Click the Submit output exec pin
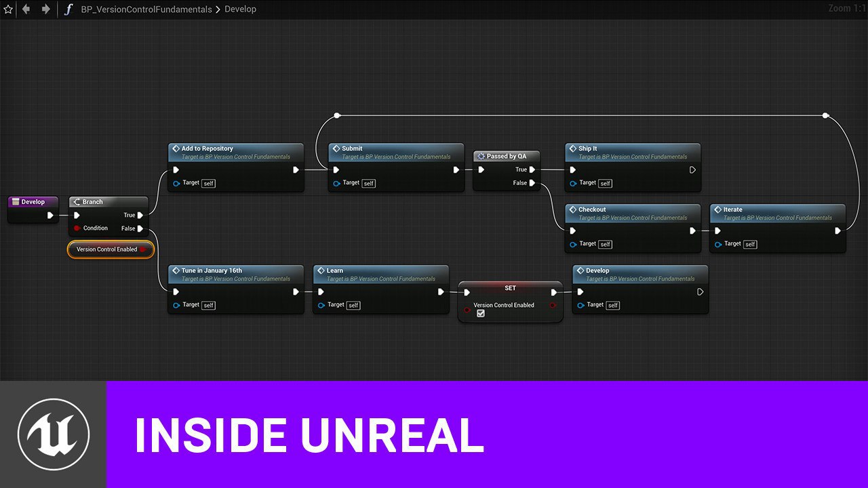The image size is (868, 488). pyautogui.click(x=456, y=170)
